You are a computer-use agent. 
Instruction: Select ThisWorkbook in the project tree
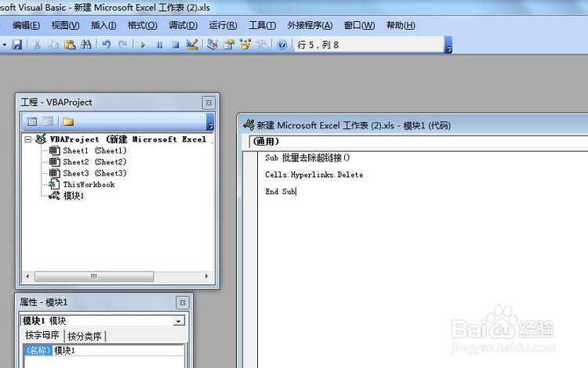point(89,184)
